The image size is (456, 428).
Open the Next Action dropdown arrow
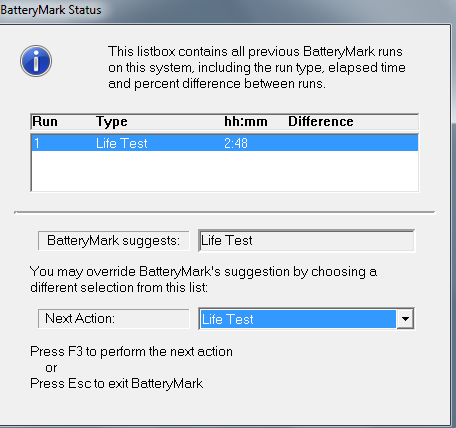point(405,319)
